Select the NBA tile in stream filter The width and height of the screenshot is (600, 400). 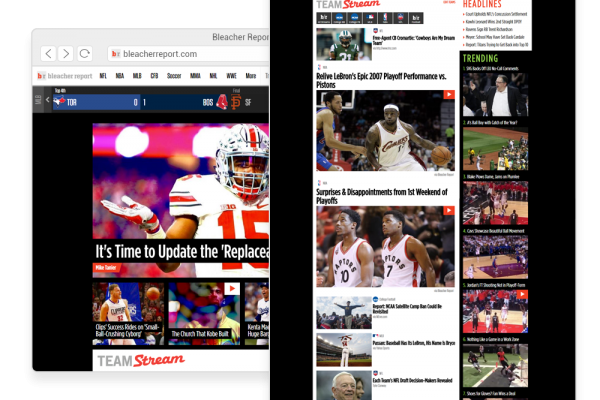pos(385,18)
